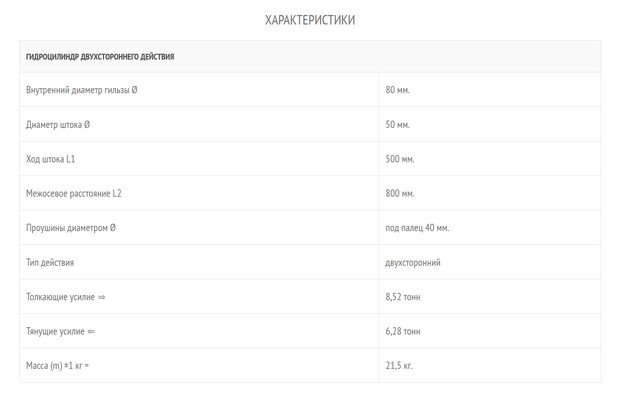This screenshot has height=404, width=640.
Task: Select the 800 мм. value
Action: pyautogui.click(x=400, y=193)
